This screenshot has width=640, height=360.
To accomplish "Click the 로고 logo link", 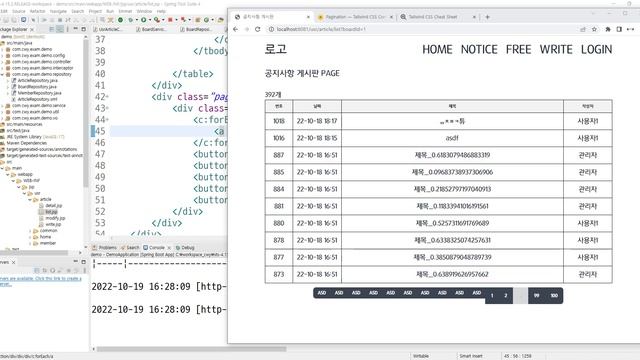I will 276,49.
